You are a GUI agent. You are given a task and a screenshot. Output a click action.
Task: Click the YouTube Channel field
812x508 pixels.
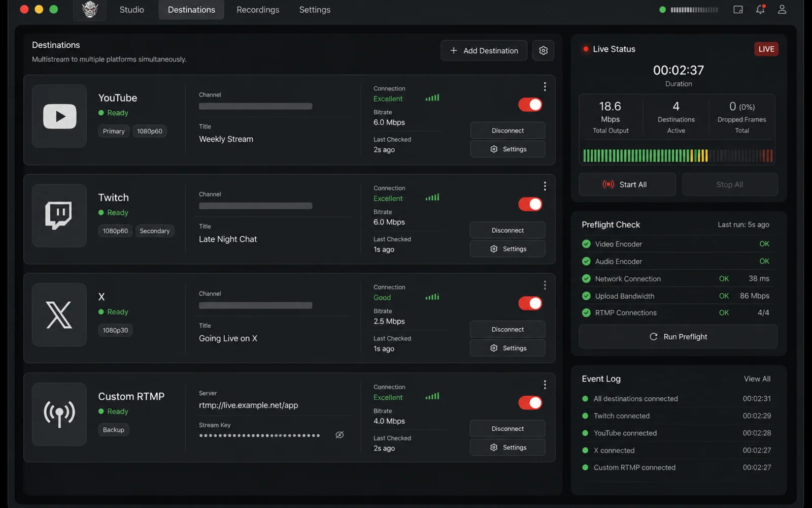click(256, 106)
